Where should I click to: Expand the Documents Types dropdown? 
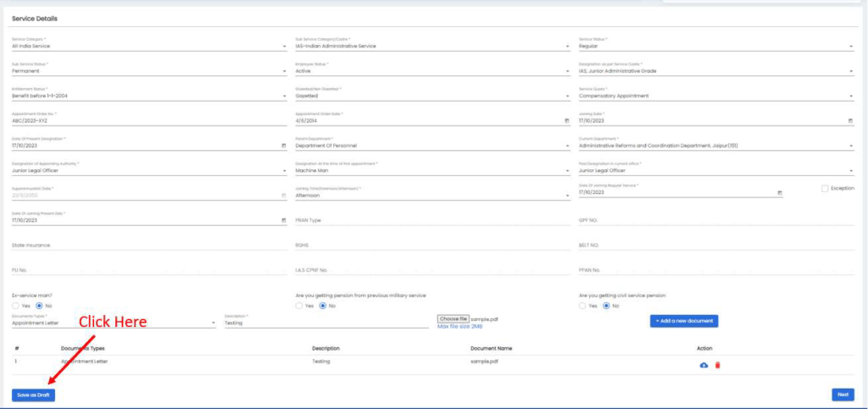(114, 323)
